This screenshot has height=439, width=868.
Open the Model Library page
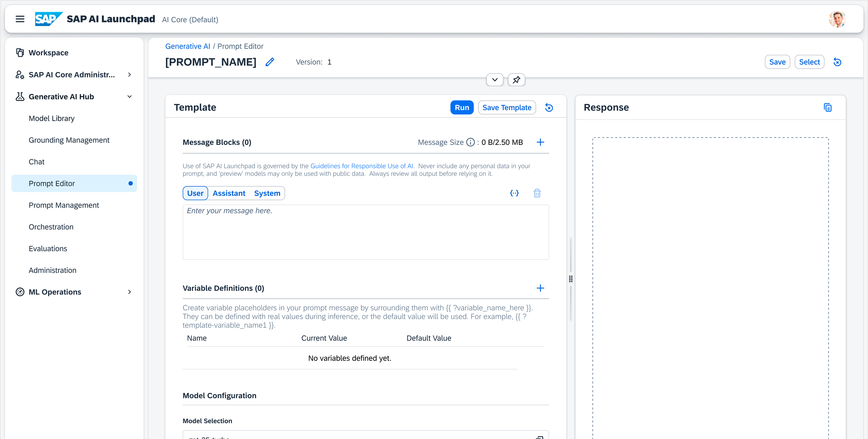(x=52, y=118)
